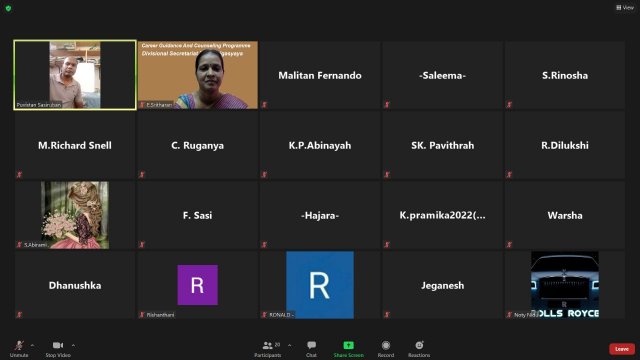Start recording with the Record button
640x360 pixels.
(x=386, y=349)
